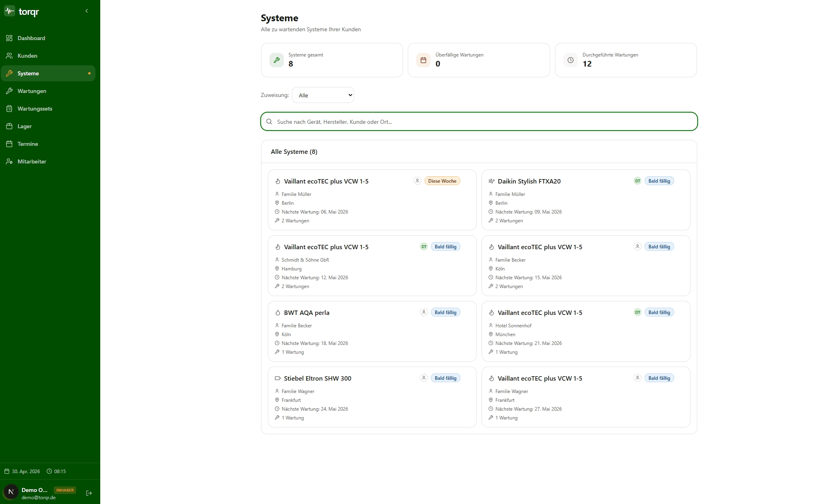Click unassigned icon on Stiebel Eltron card
824x504 pixels.
(424, 378)
